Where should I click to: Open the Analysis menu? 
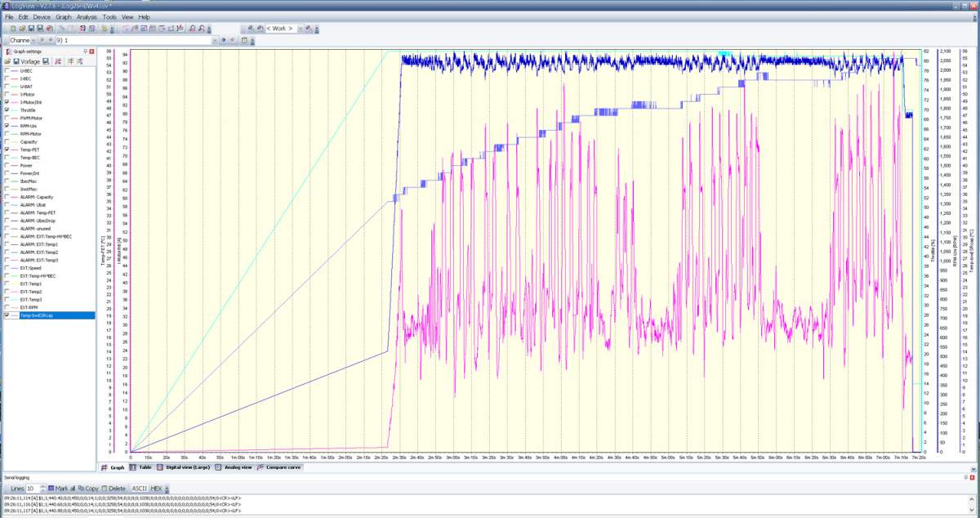coord(87,16)
